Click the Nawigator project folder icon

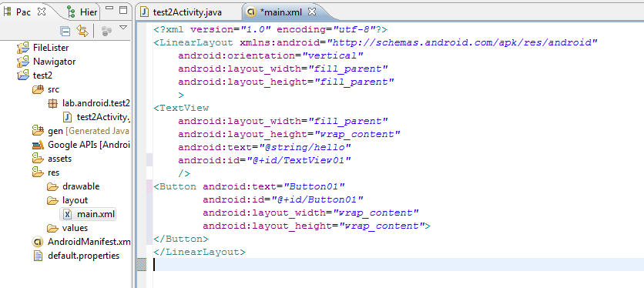23,61
